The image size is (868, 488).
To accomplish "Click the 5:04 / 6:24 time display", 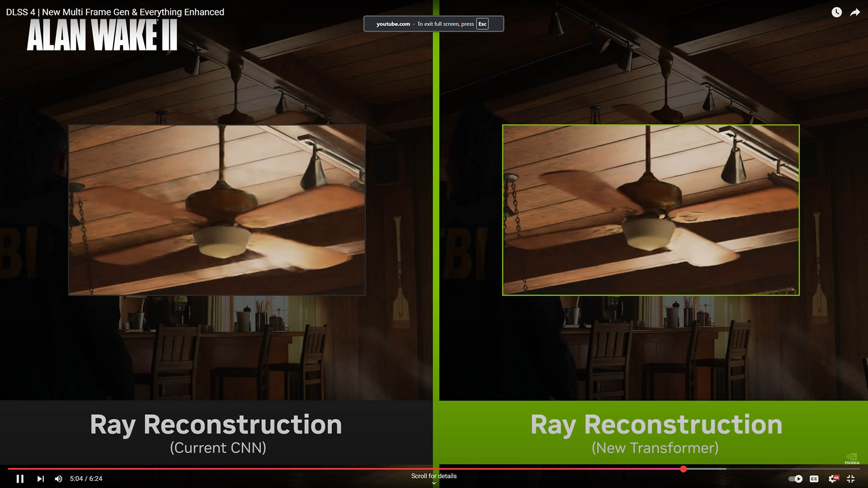I will [x=86, y=479].
